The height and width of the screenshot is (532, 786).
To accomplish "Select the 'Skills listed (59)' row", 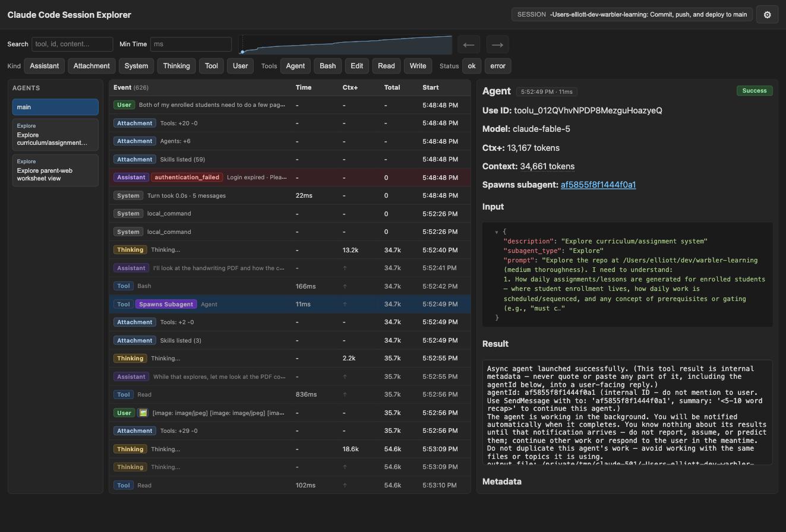I will pos(289,159).
